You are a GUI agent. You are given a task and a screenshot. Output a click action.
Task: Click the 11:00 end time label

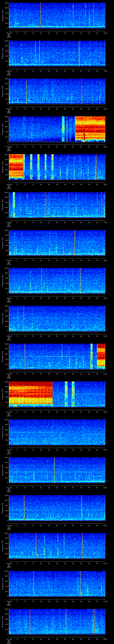click(x=105, y=374)
